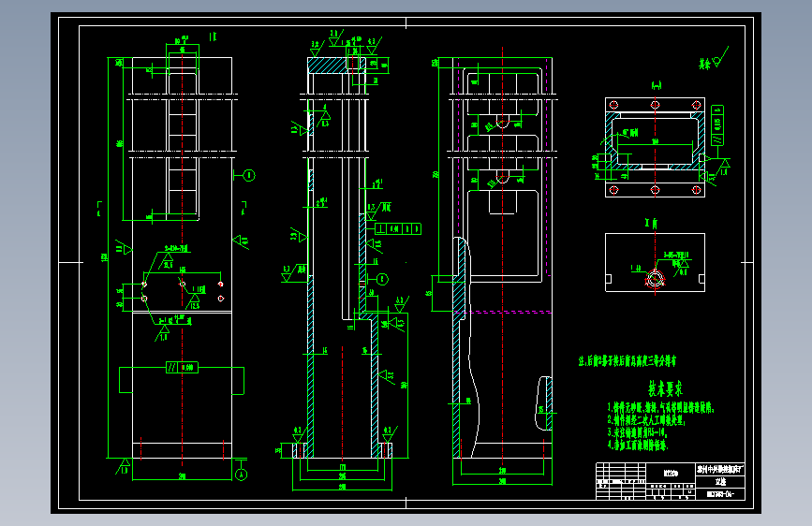Select the center small hole in the front view hole pattern
Screen dimensions: 812x526
point(183,284)
